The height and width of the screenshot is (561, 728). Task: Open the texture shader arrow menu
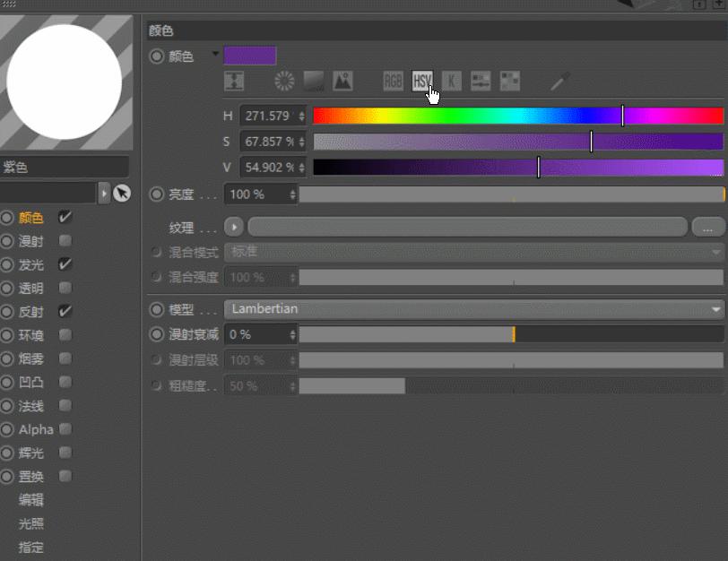tap(233, 227)
